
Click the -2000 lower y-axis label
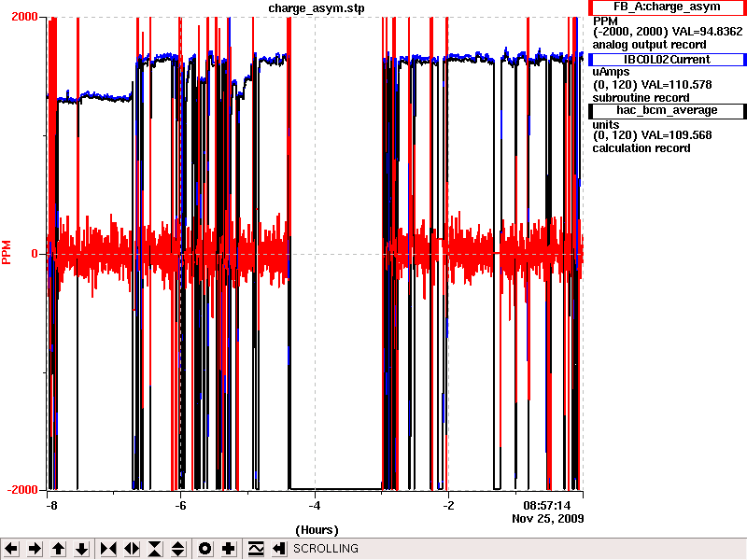pyautogui.click(x=21, y=490)
